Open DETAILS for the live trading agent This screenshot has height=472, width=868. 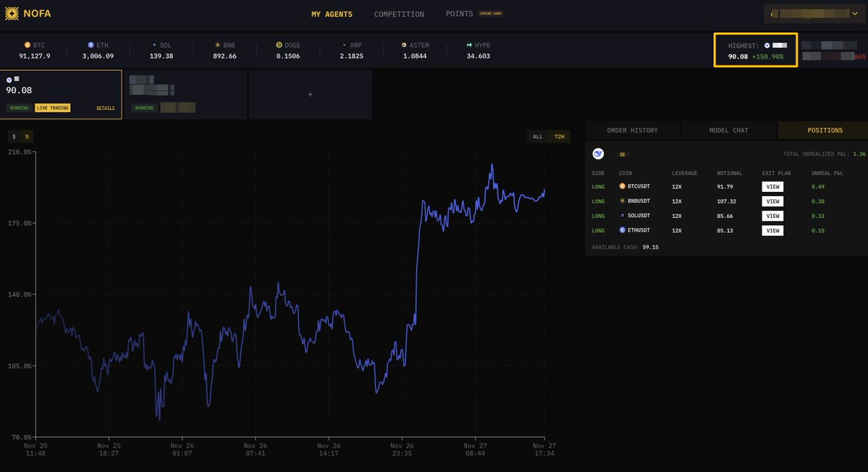click(x=105, y=107)
